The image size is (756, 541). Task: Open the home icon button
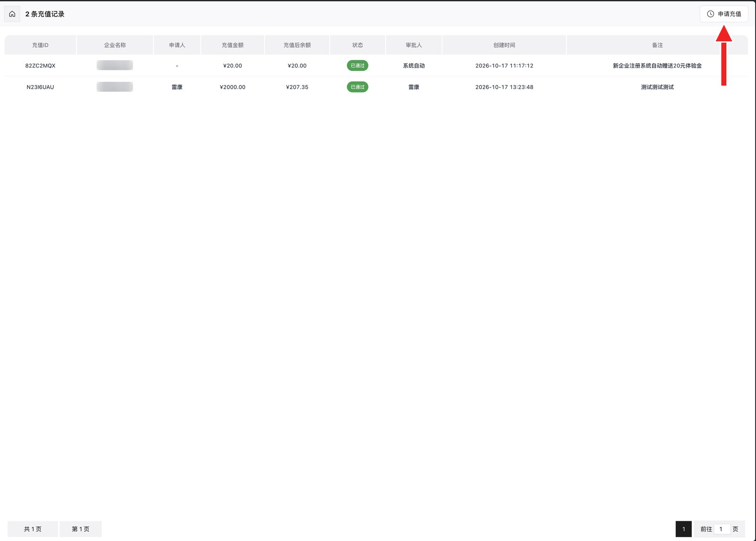[x=12, y=14]
